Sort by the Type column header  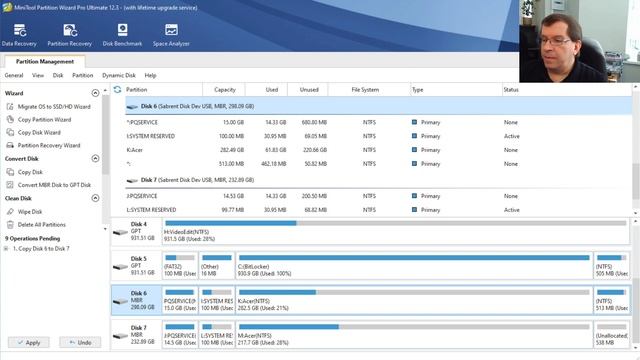(x=456, y=89)
